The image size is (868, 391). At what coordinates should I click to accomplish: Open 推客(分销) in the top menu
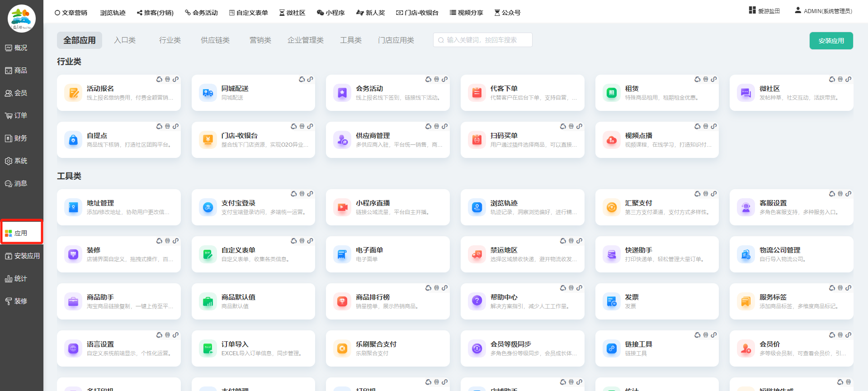pos(155,13)
